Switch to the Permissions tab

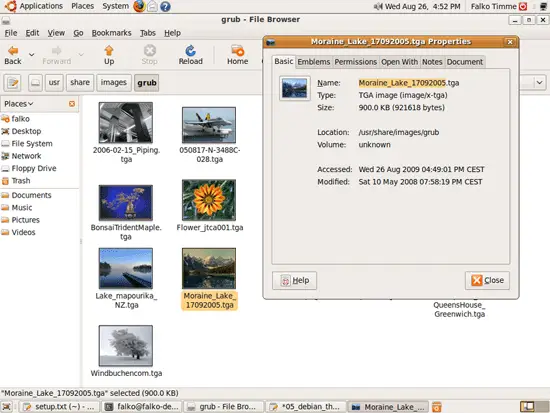355,62
